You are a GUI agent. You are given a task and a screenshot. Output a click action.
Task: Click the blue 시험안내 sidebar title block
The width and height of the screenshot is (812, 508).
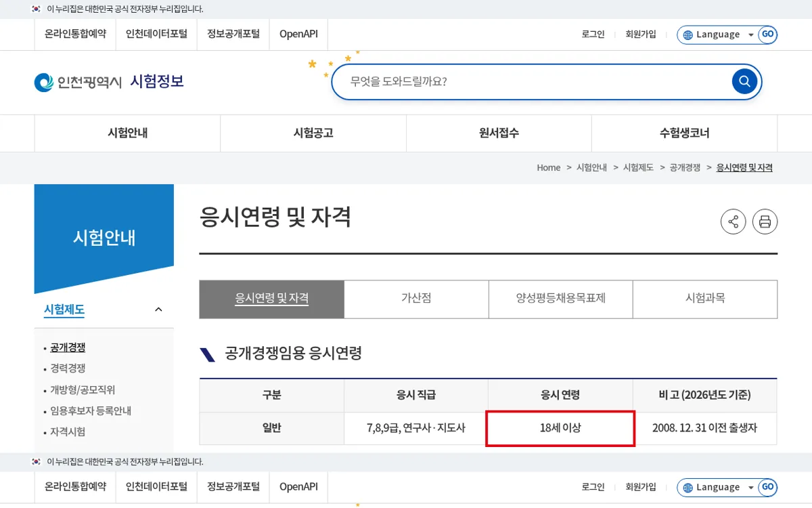pyautogui.click(x=104, y=238)
